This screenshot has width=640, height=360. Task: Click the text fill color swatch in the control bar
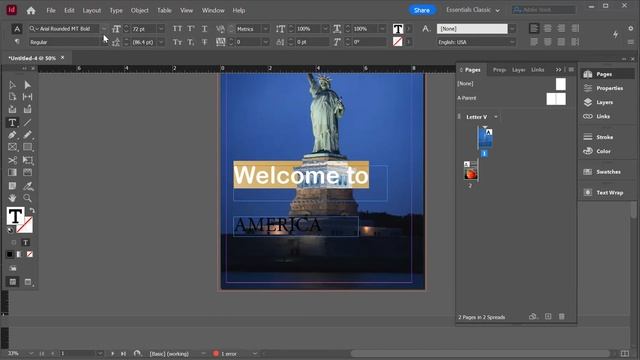click(398, 29)
